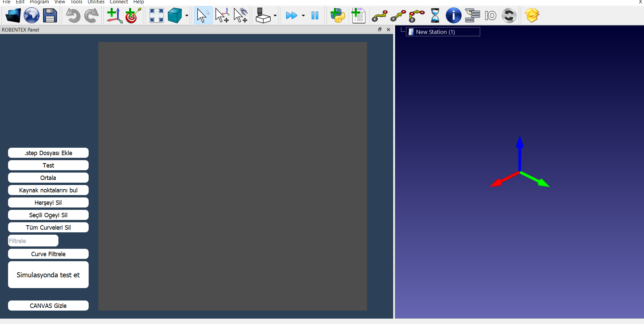The height and width of the screenshot is (324, 644).
Task: Insert a linear move instruction
Action: click(398, 15)
